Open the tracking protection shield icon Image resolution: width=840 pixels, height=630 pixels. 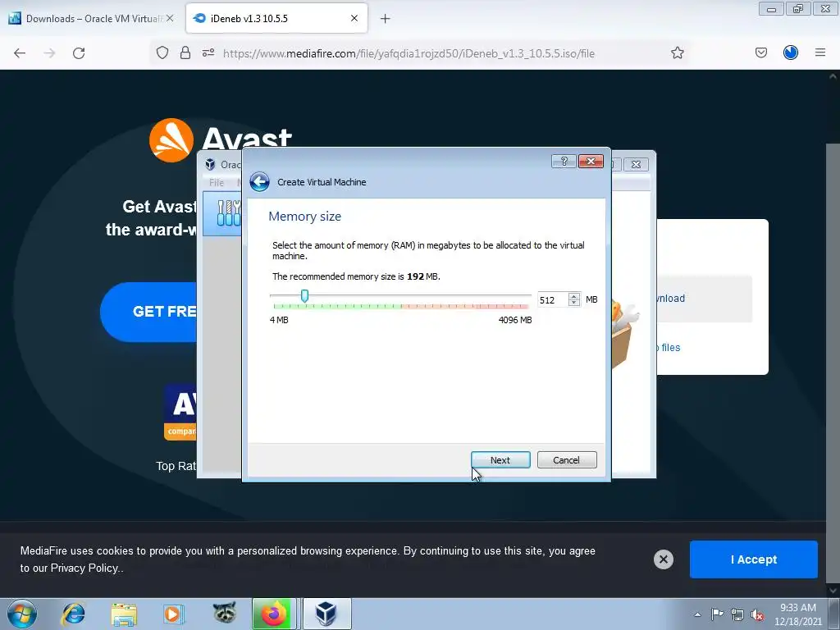[x=162, y=52]
